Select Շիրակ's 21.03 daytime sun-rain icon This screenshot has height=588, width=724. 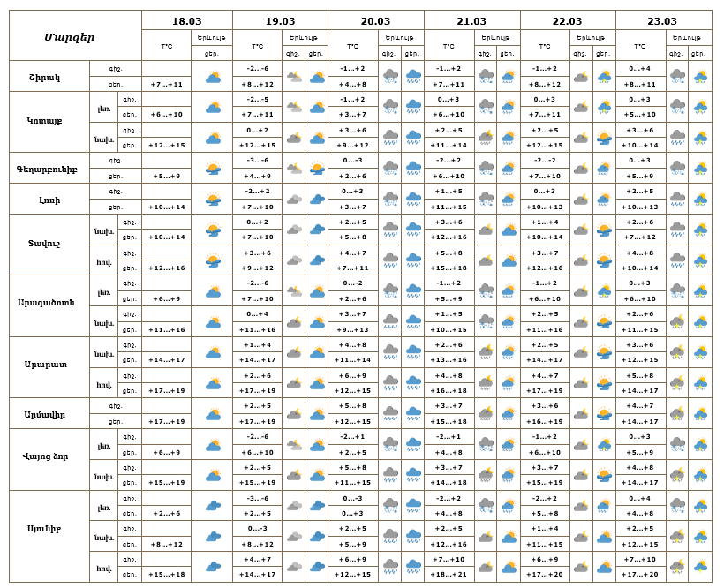509,77
